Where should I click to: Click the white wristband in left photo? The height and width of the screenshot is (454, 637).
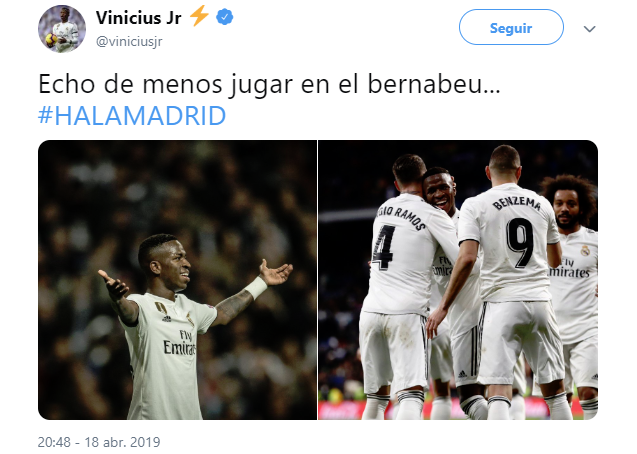click(x=256, y=288)
